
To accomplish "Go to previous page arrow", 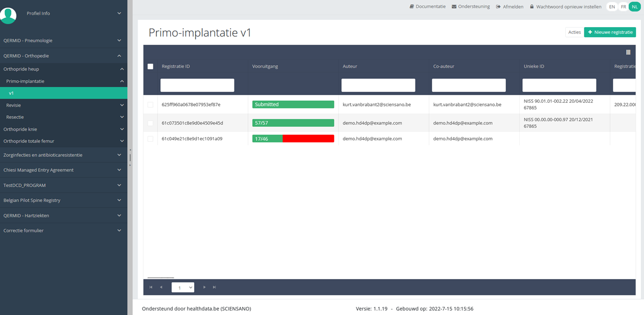I will 161,287.
